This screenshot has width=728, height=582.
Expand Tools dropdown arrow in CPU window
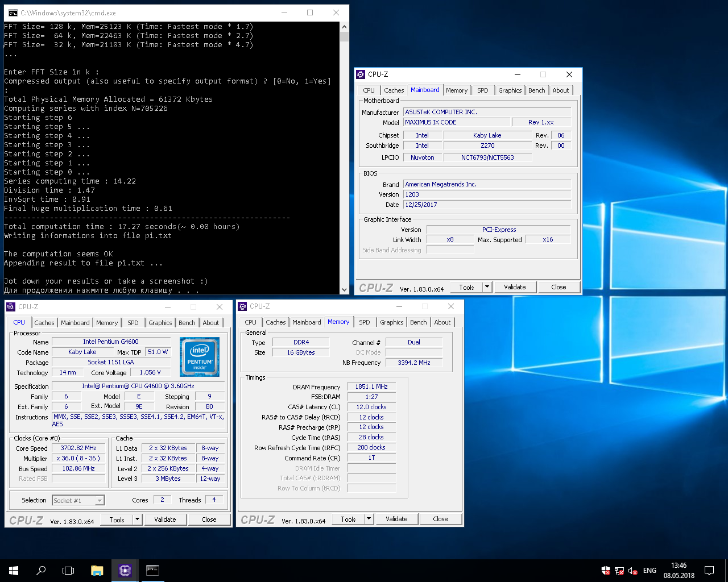tap(138, 519)
